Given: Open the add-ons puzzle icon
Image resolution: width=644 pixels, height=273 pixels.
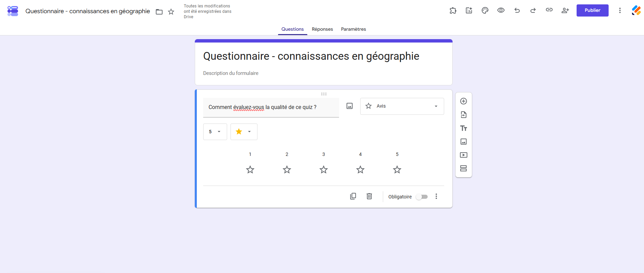Looking at the screenshot, I should coord(453,10).
